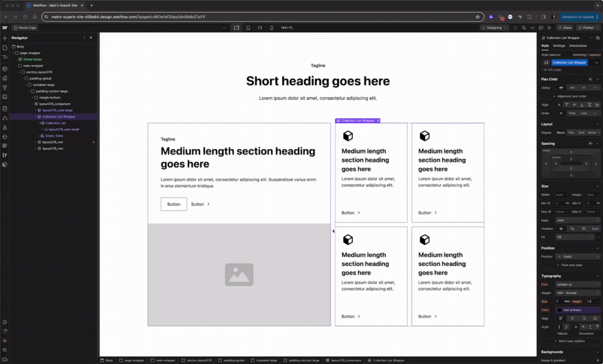Select layout376_card-large in Navigator
The image size is (603, 364).
point(57,110)
